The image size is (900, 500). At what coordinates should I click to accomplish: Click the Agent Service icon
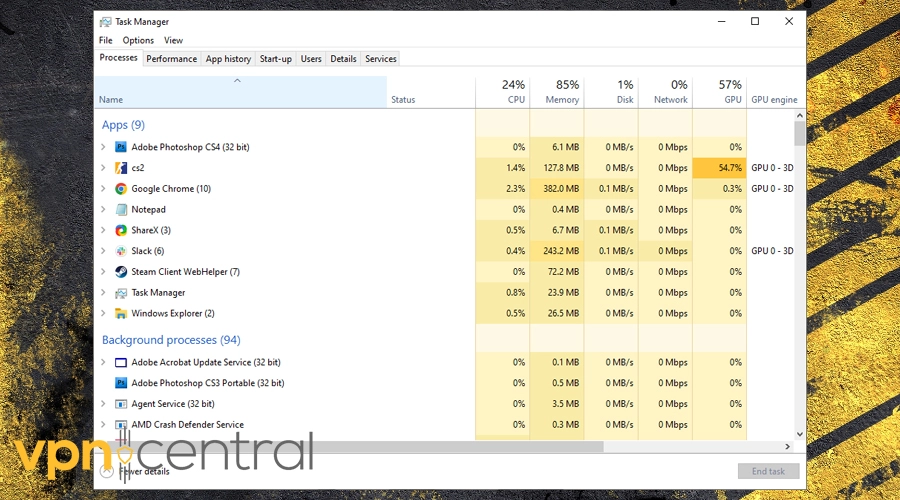[x=121, y=404]
